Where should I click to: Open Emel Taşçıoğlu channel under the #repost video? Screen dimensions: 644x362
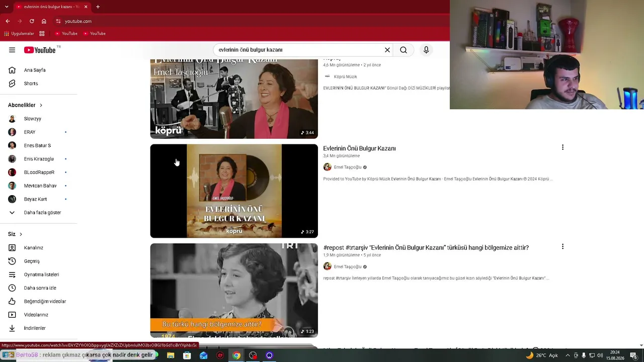[348, 266]
